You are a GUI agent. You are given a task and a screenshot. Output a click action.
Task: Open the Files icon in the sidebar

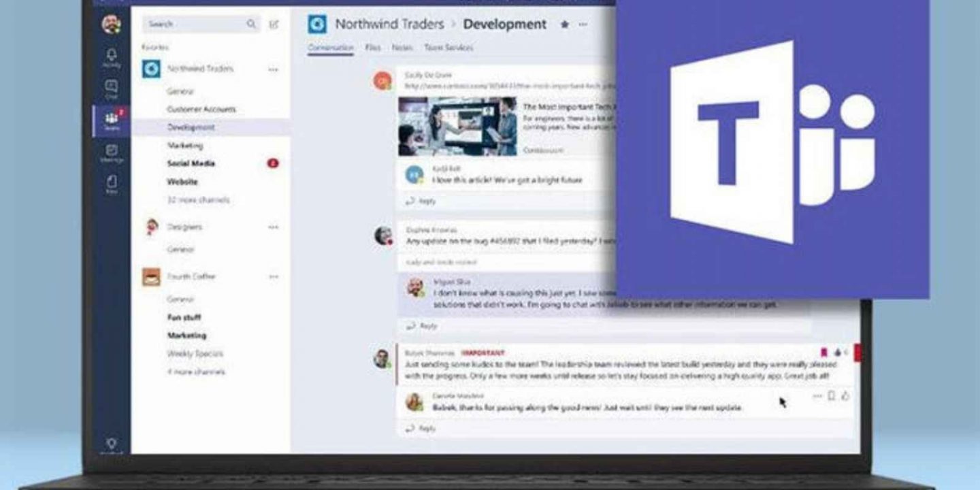point(111,183)
